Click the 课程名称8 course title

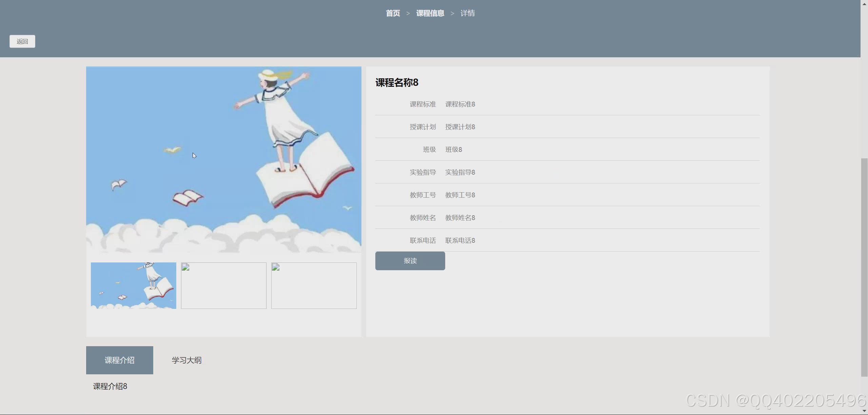(x=397, y=82)
